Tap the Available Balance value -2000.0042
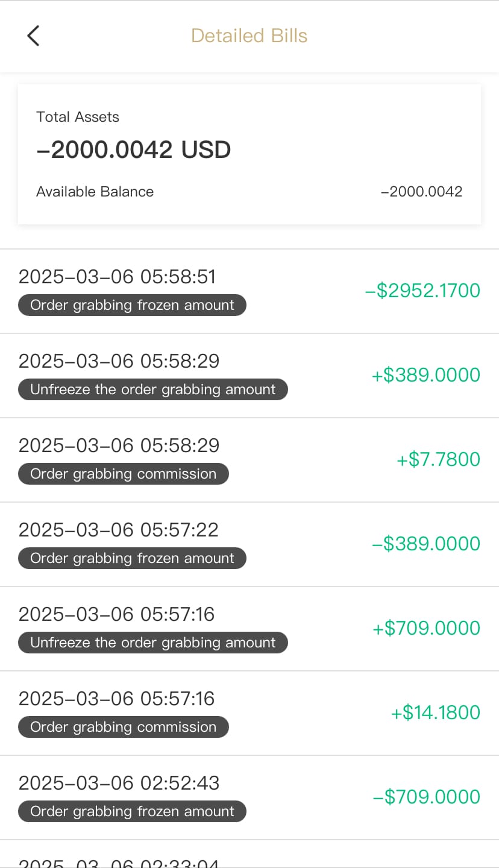 (x=421, y=192)
